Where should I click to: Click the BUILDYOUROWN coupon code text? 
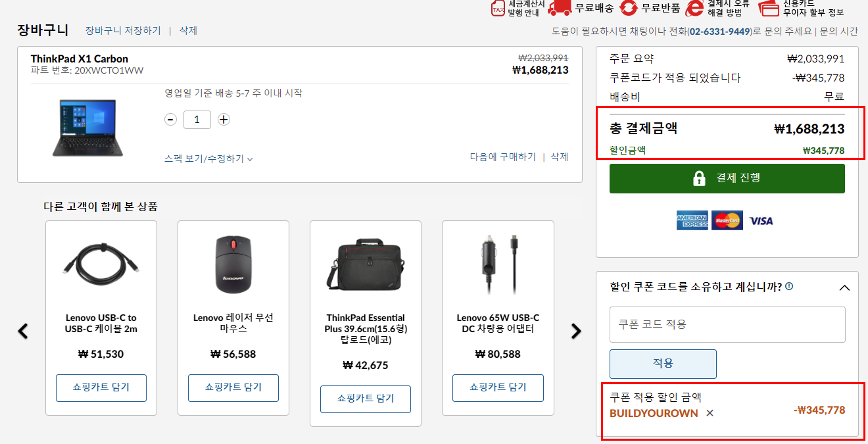point(654,413)
